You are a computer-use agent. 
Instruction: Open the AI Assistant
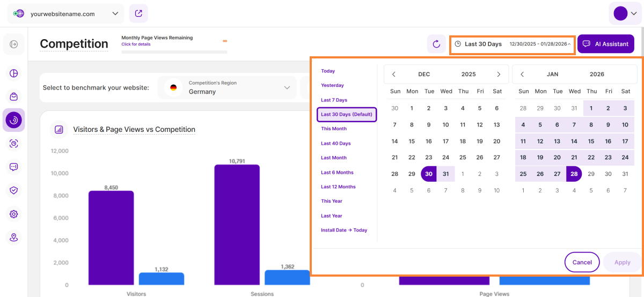pyautogui.click(x=605, y=44)
